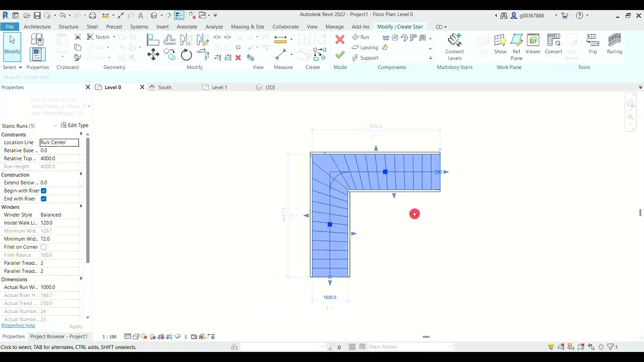Image resolution: width=644 pixels, height=362 pixels.
Task: Click Show work plane
Action: (500, 44)
